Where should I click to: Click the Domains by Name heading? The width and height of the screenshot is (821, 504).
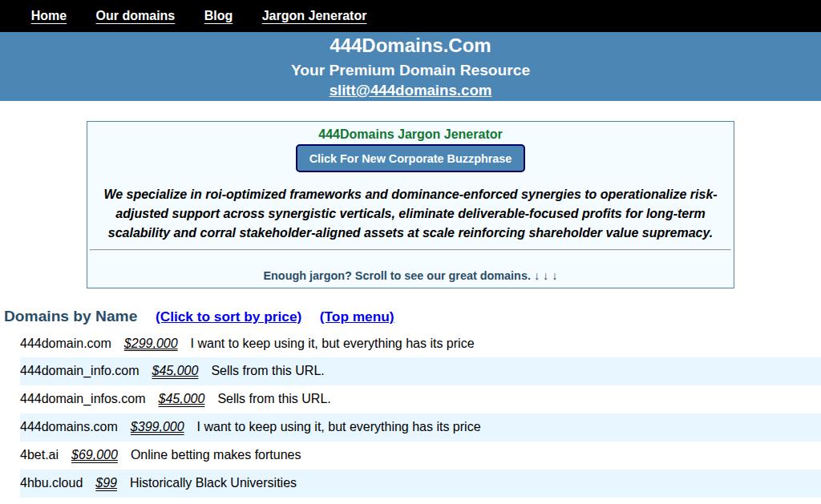pyautogui.click(x=71, y=317)
